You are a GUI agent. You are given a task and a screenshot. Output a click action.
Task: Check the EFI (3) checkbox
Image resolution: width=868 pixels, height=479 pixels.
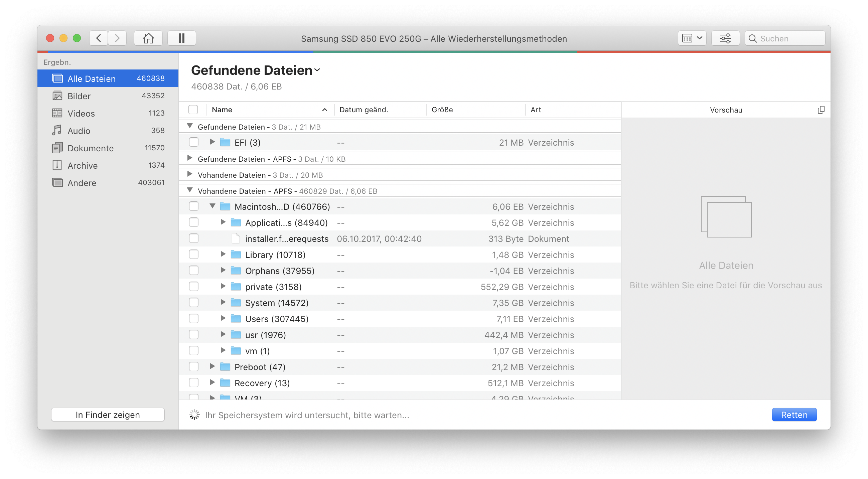(194, 142)
